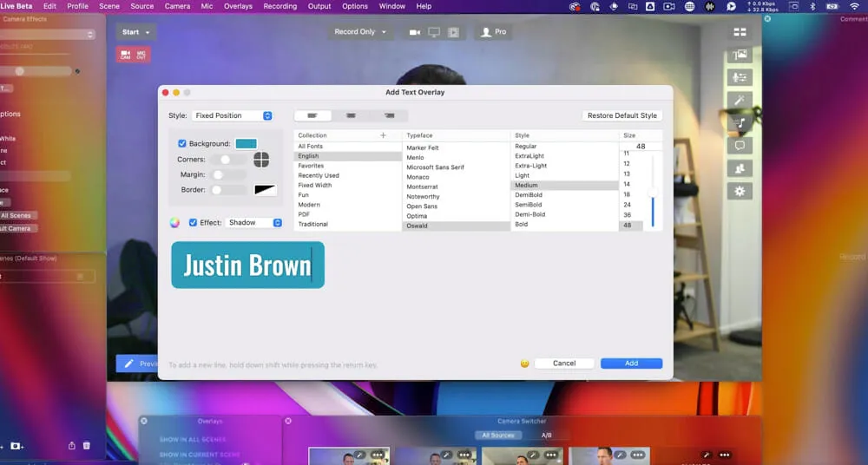Open the Recording menu in menu bar
The height and width of the screenshot is (465, 868).
coord(279,6)
